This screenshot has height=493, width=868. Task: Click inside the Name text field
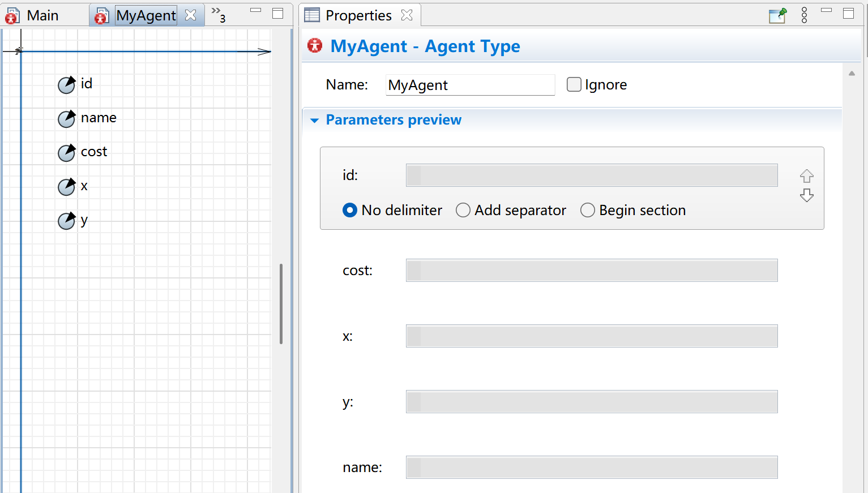click(x=470, y=84)
